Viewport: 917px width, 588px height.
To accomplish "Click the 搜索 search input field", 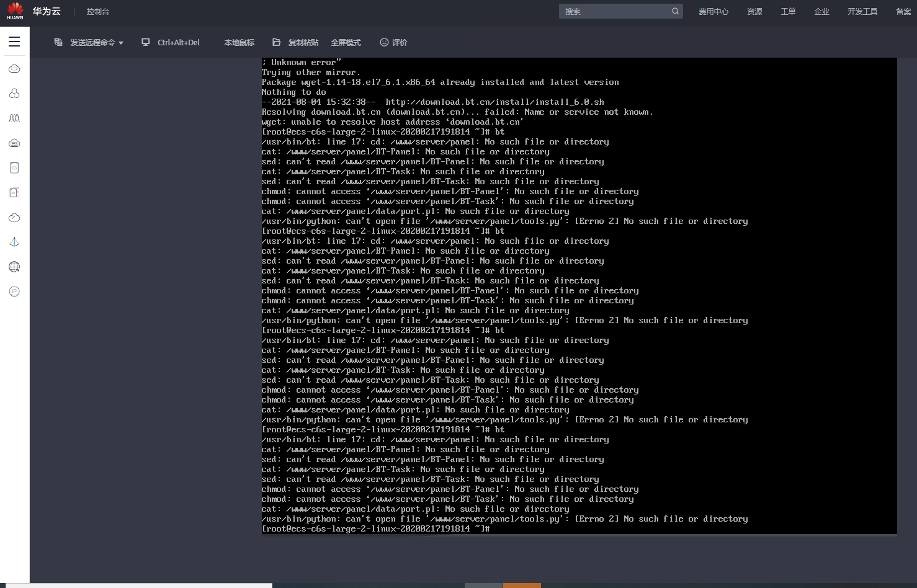I will [x=614, y=11].
